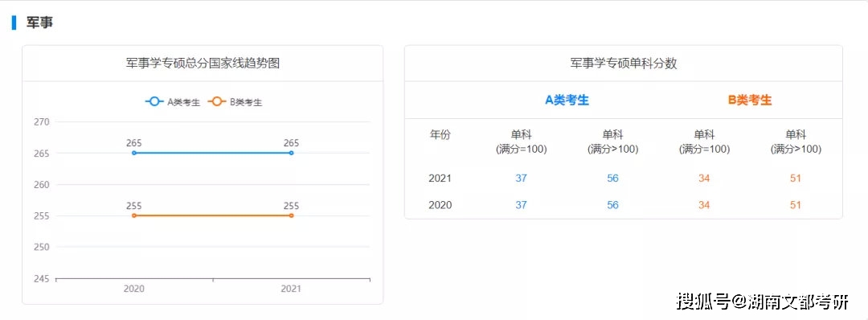
Task: Select the 2021 row in score table
Action: point(624,178)
